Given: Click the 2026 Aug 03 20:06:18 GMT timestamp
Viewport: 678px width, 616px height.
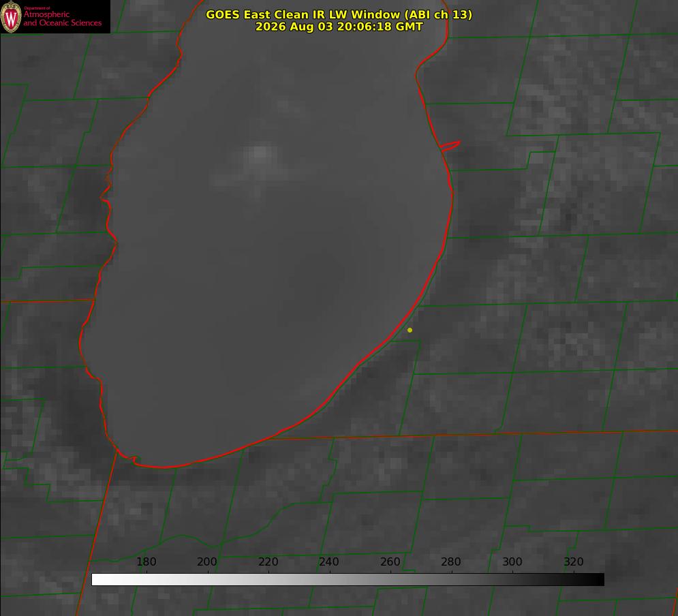Looking at the screenshot, I should pos(339,27).
